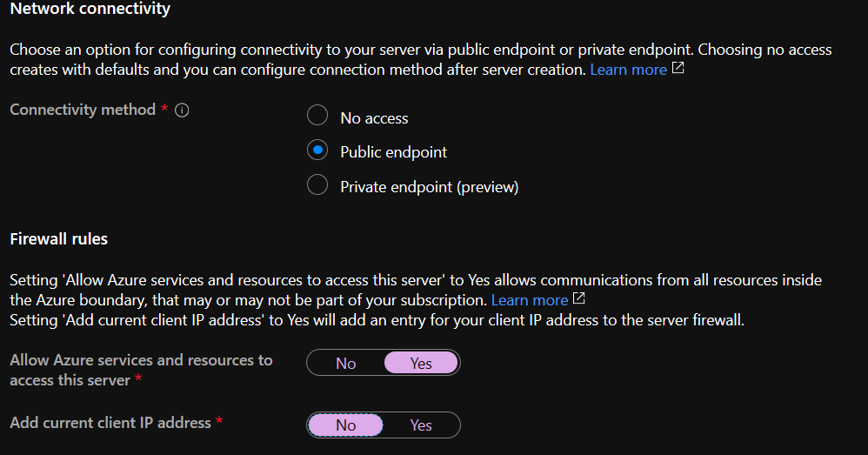Choose the Private endpoint (preview) radio button
Viewport: 868px width, 455px height.
point(317,185)
